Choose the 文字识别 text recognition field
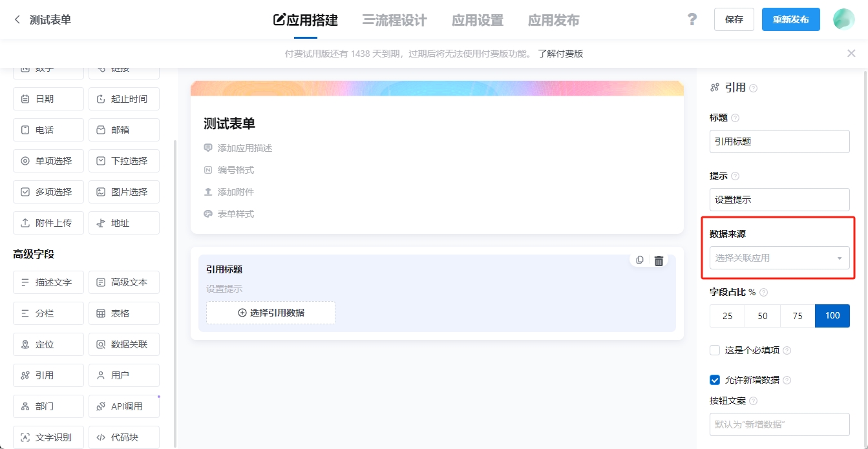The width and height of the screenshot is (868, 449). coord(48,437)
